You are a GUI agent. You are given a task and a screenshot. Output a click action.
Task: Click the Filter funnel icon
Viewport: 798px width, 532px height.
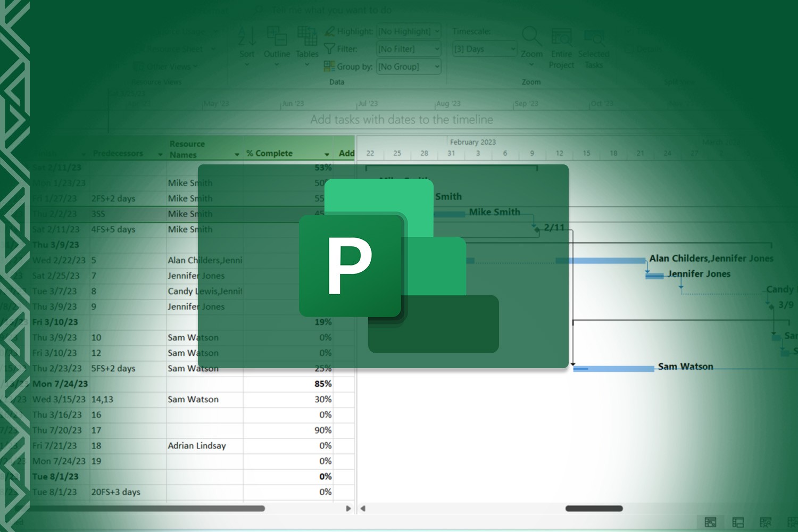pyautogui.click(x=329, y=49)
